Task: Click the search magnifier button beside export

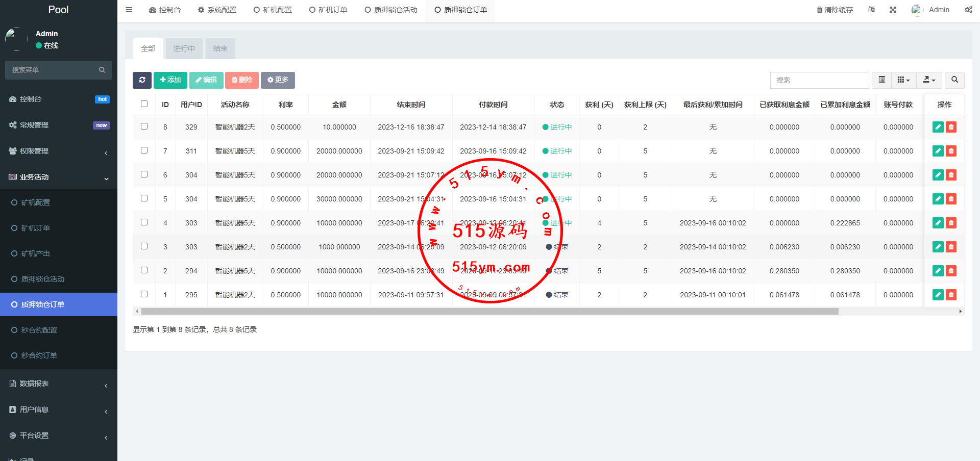Action: [954, 80]
